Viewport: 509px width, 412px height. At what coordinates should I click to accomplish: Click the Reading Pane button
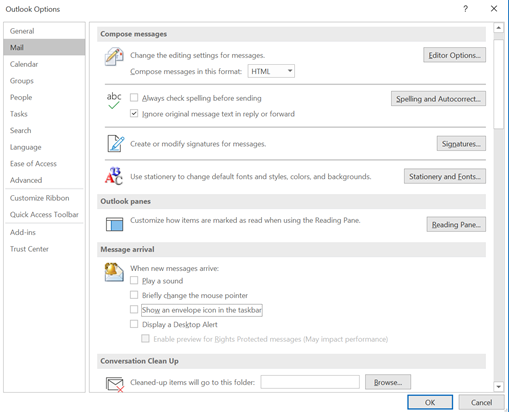[456, 224]
